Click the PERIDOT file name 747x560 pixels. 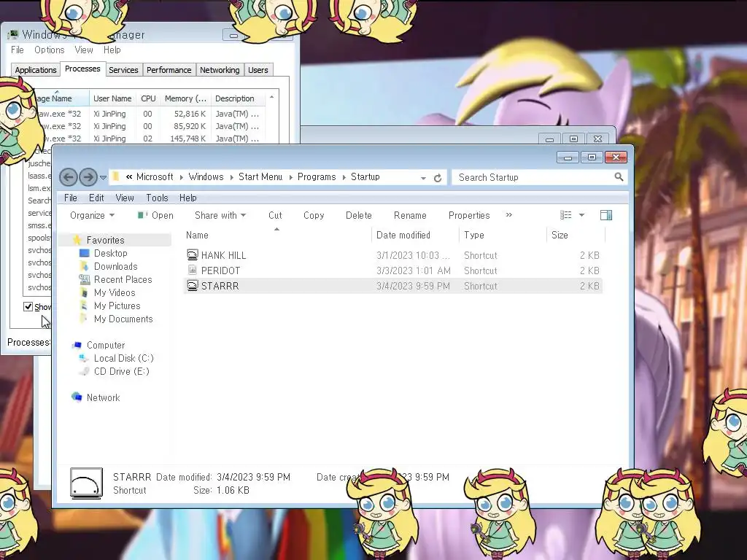click(x=220, y=271)
